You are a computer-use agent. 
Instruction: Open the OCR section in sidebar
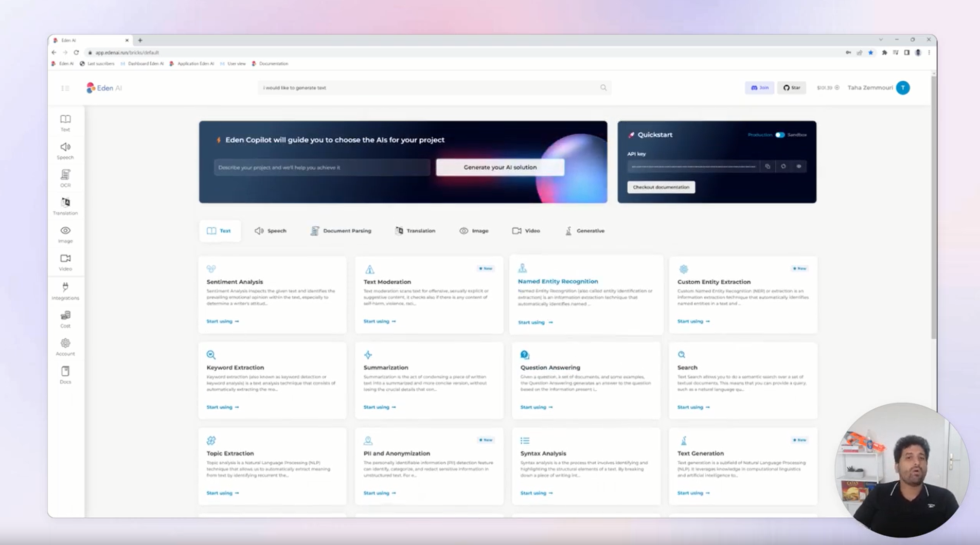pyautogui.click(x=65, y=179)
